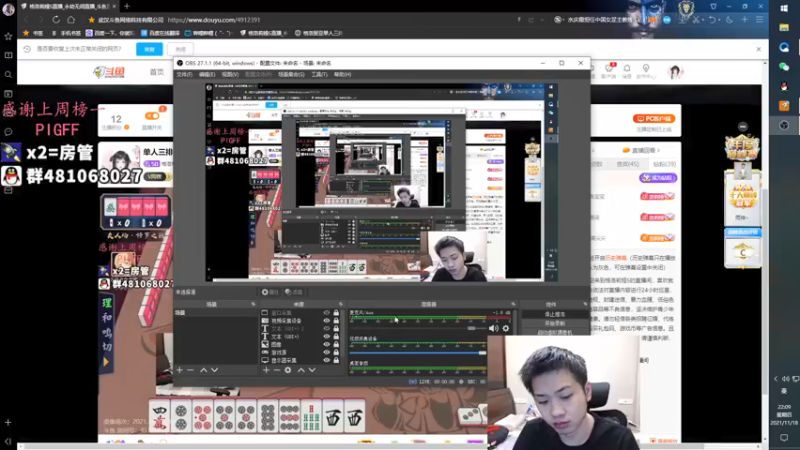
Task: Move selected source up in sources list
Action: (x=301, y=370)
